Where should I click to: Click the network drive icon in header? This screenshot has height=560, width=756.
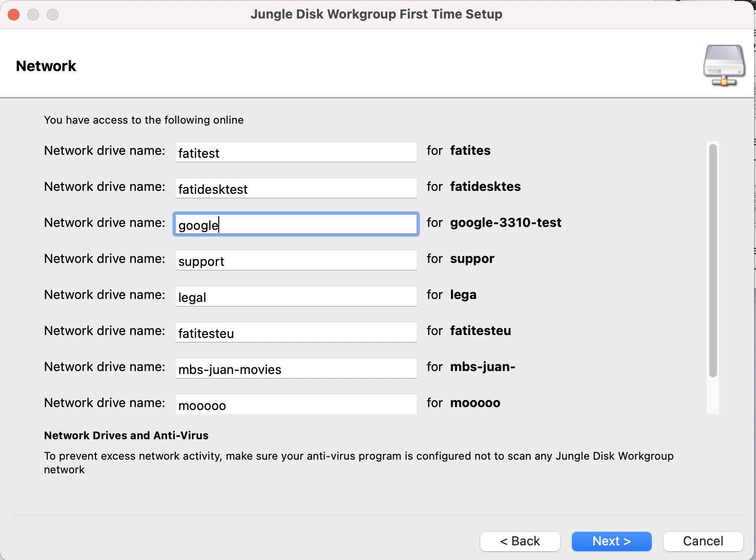724,66
